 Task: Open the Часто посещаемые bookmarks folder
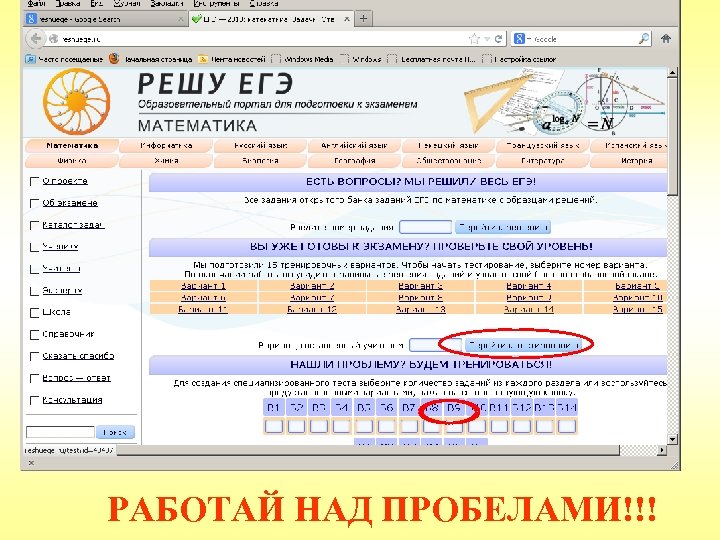click(x=64, y=59)
